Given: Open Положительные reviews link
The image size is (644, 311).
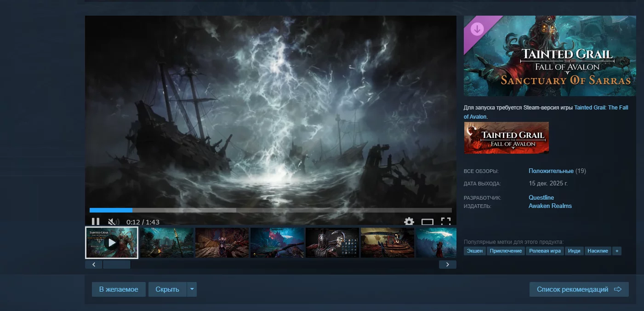Looking at the screenshot, I should click(x=551, y=171).
